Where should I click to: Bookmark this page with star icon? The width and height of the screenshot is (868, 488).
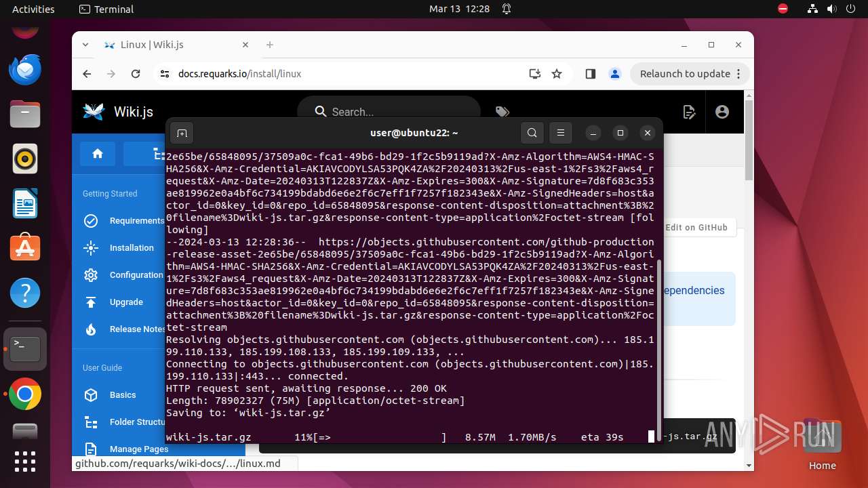pos(557,74)
